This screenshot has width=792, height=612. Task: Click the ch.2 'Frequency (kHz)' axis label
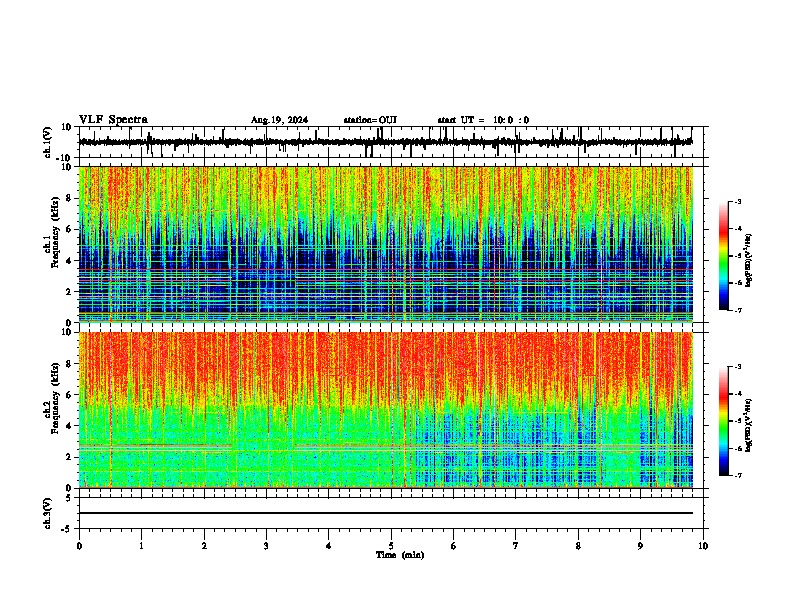pos(56,398)
